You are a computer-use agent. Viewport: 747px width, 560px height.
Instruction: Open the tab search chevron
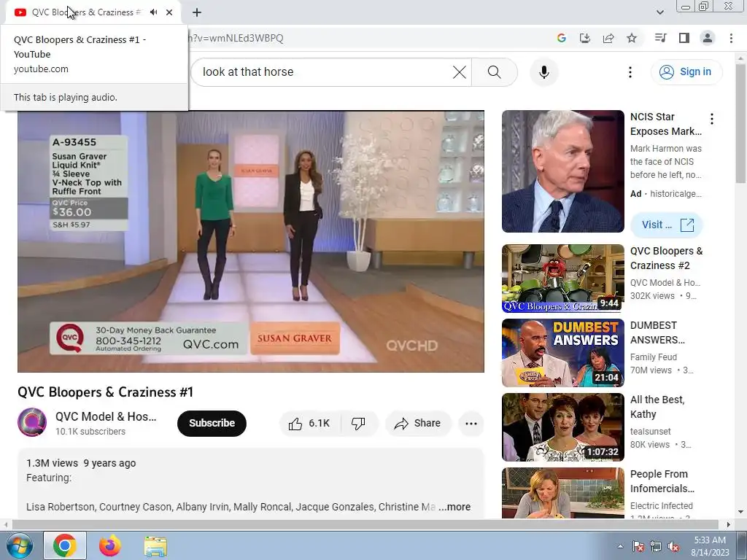tap(659, 12)
